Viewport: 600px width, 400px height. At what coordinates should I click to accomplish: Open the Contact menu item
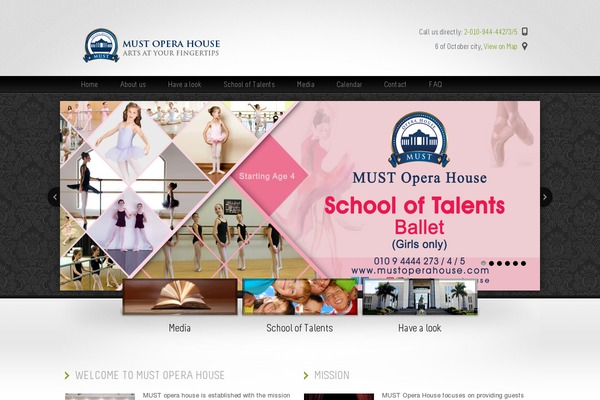(395, 84)
